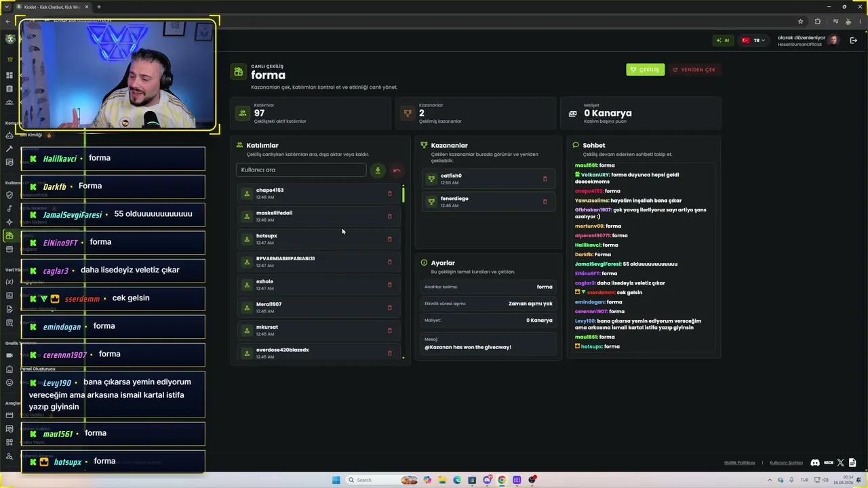Viewport: 868px width, 488px height.
Task: Click the 0 Kanarya cost card
Action: coord(642,113)
